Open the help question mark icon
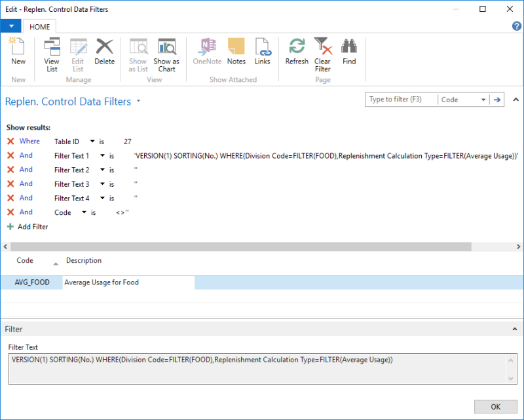Viewport: 524px width, 420px height. click(x=517, y=26)
